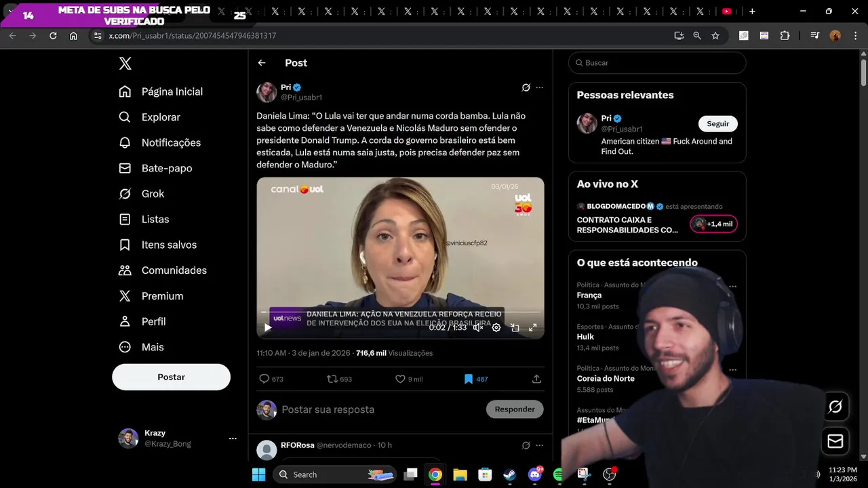Open Chrome extensions puzzle menu

(x=785, y=35)
